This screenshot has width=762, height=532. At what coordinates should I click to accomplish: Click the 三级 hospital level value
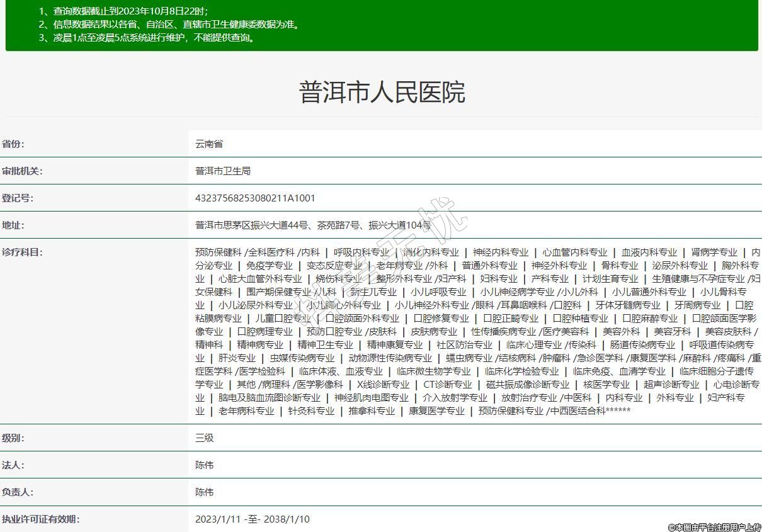[x=205, y=438]
